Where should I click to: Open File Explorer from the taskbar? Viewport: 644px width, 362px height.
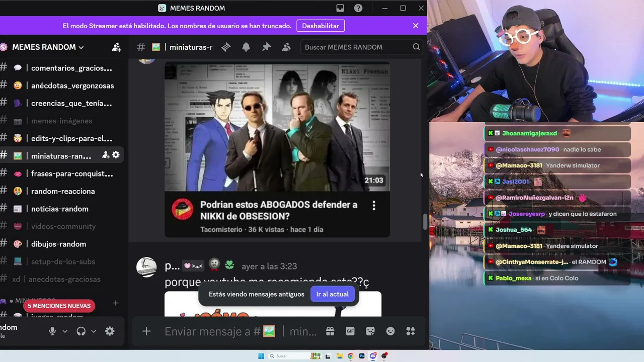click(x=340, y=356)
